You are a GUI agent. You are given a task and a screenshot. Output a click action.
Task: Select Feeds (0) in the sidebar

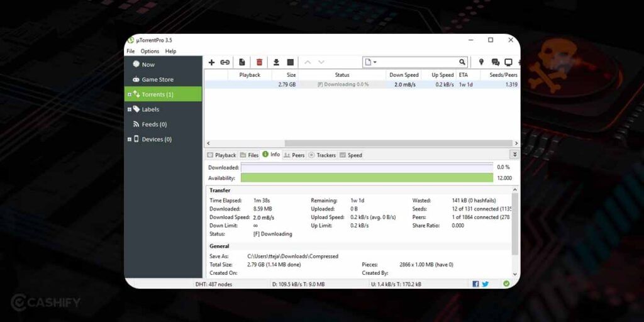tap(163, 125)
